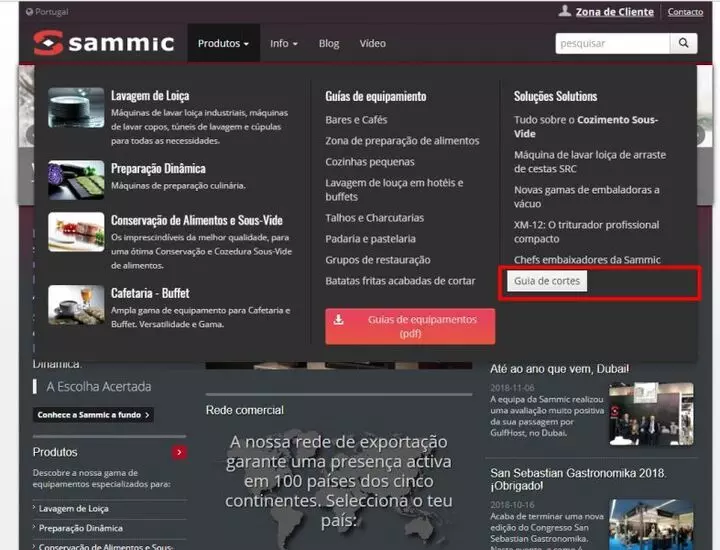This screenshot has height=550, width=720.
Task: Click the Sammic logo
Action: pos(104,43)
